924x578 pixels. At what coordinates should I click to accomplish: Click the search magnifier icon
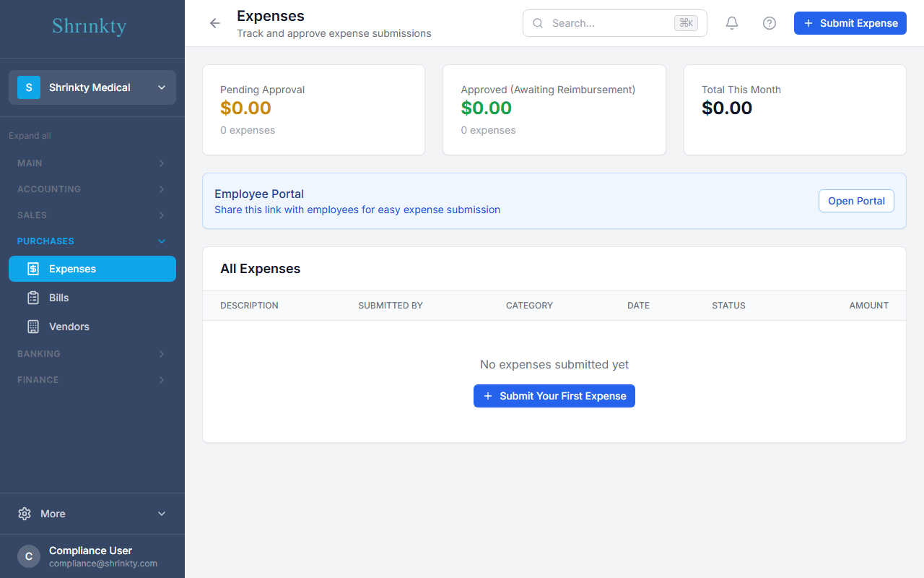[538, 23]
